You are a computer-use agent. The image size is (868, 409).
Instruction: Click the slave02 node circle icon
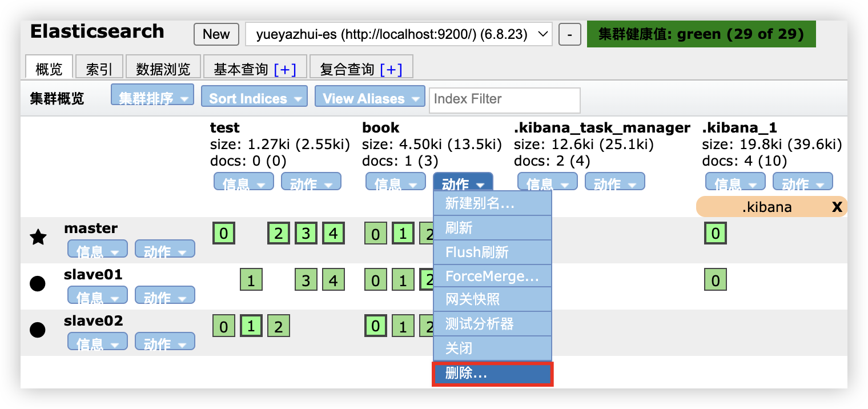[38, 330]
